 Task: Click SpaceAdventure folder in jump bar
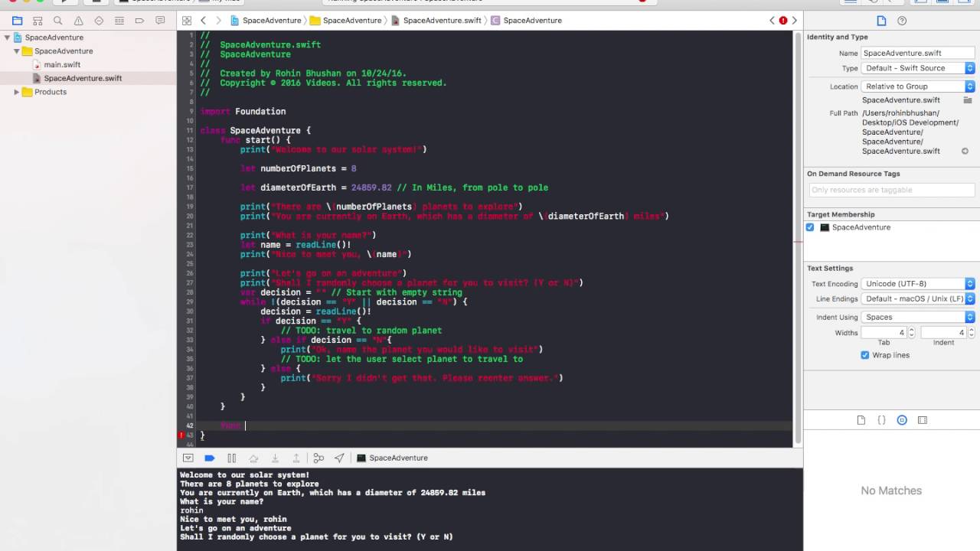click(x=346, y=21)
